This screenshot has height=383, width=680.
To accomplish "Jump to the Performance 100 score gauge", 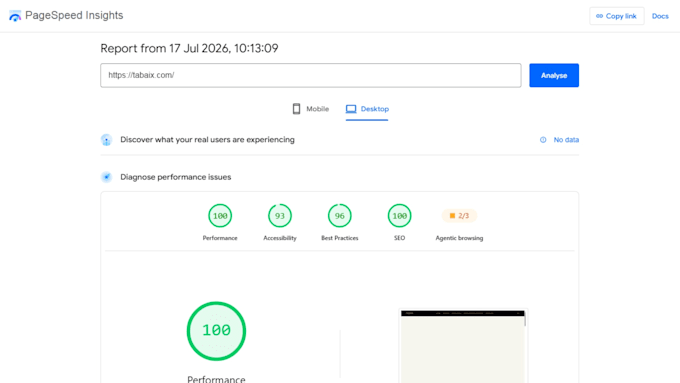I will pyautogui.click(x=220, y=216).
